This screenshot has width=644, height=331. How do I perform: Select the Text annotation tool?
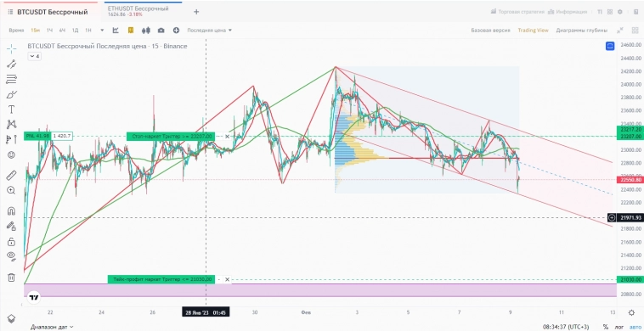tap(12, 109)
